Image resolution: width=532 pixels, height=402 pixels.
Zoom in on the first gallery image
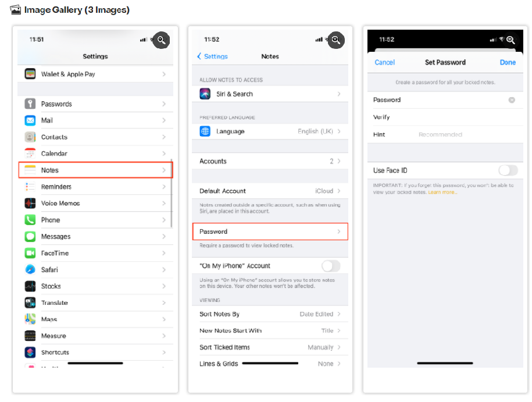[161, 40]
